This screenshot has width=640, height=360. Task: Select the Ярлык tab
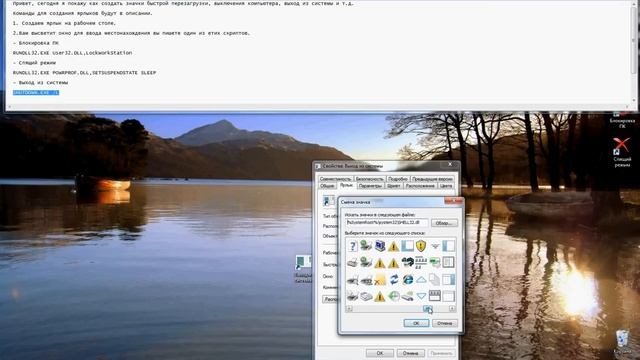tap(347, 185)
